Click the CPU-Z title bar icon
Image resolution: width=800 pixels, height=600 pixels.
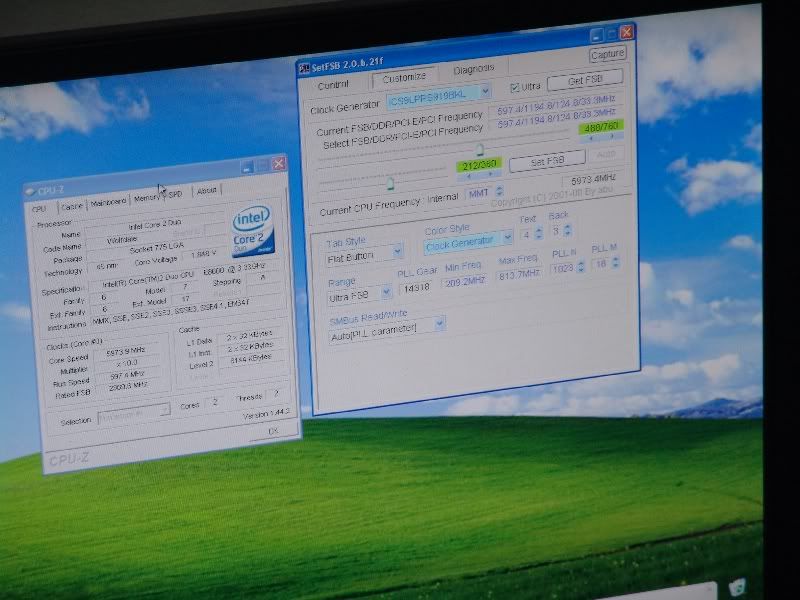pos(29,189)
